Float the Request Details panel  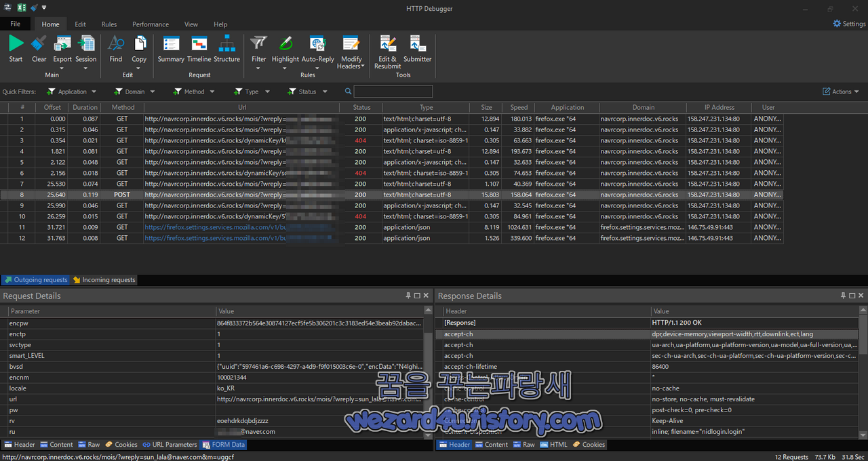coord(417,296)
